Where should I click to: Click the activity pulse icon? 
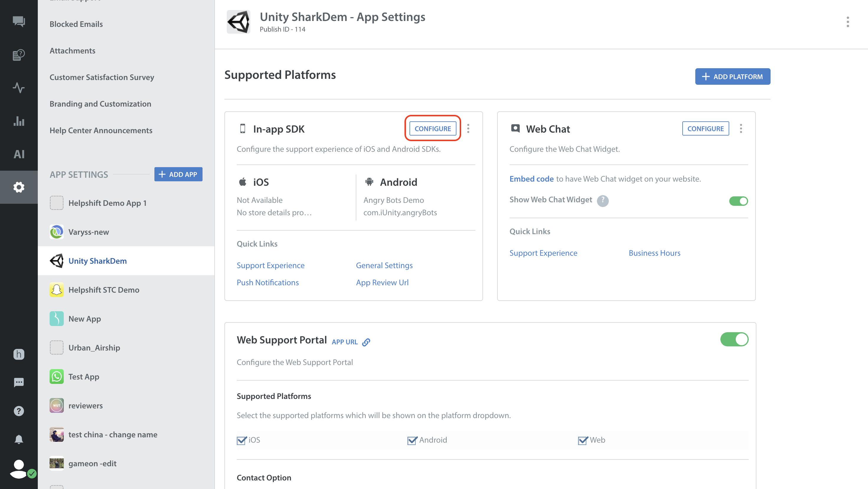[x=19, y=88]
